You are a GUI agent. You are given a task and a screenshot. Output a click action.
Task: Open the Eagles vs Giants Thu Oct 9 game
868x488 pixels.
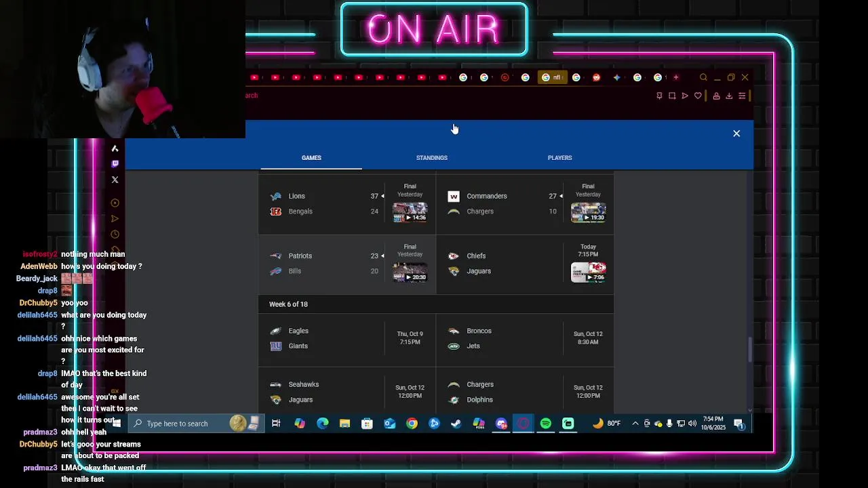tap(347, 338)
